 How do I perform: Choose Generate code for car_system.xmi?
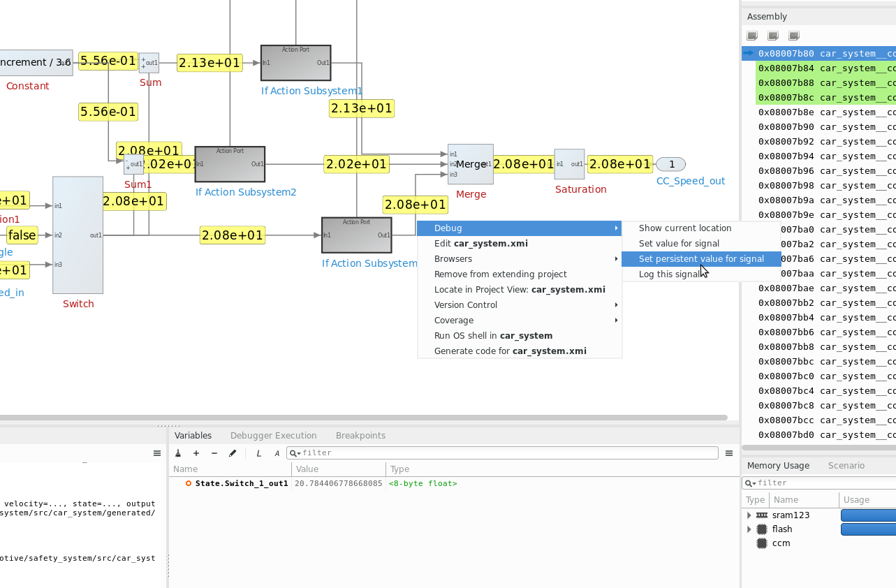click(520, 351)
